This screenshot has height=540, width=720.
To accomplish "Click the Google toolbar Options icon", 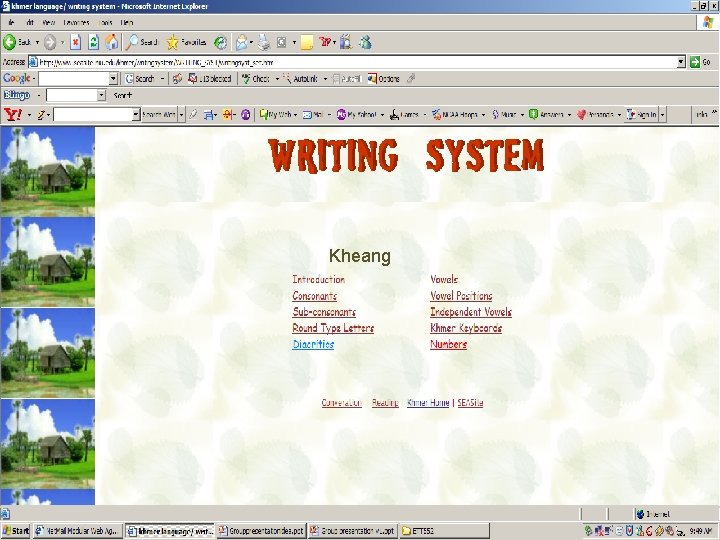I will (x=372, y=79).
